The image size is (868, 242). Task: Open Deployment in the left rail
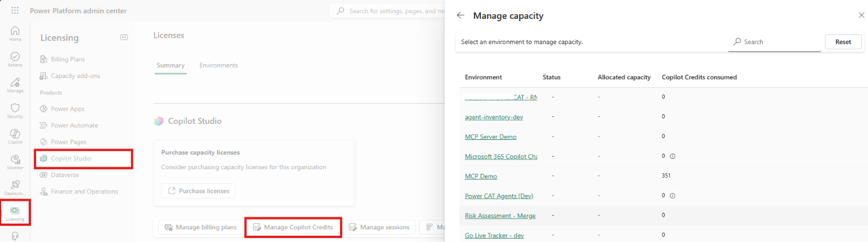(x=15, y=188)
